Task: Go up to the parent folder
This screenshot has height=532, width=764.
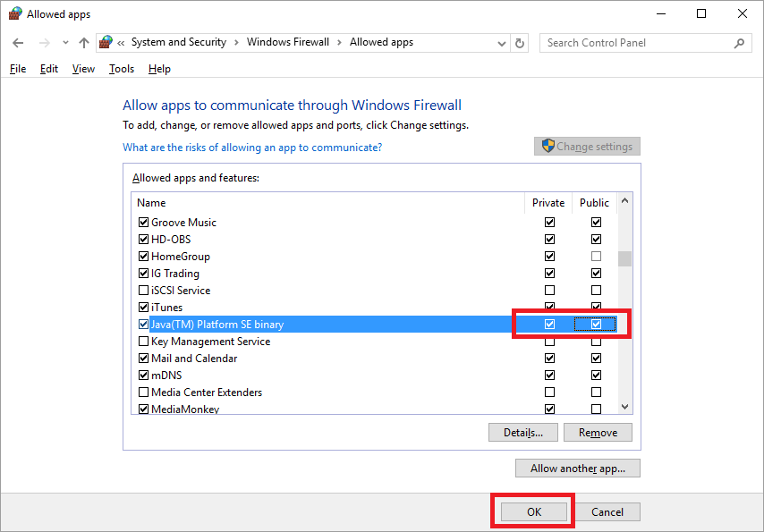Action: 83,42
